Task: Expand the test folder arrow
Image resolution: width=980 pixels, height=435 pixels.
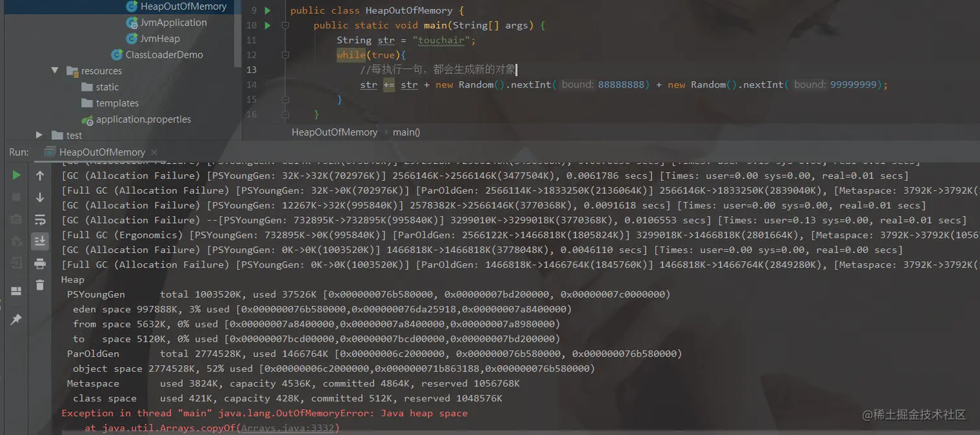Action: 39,135
